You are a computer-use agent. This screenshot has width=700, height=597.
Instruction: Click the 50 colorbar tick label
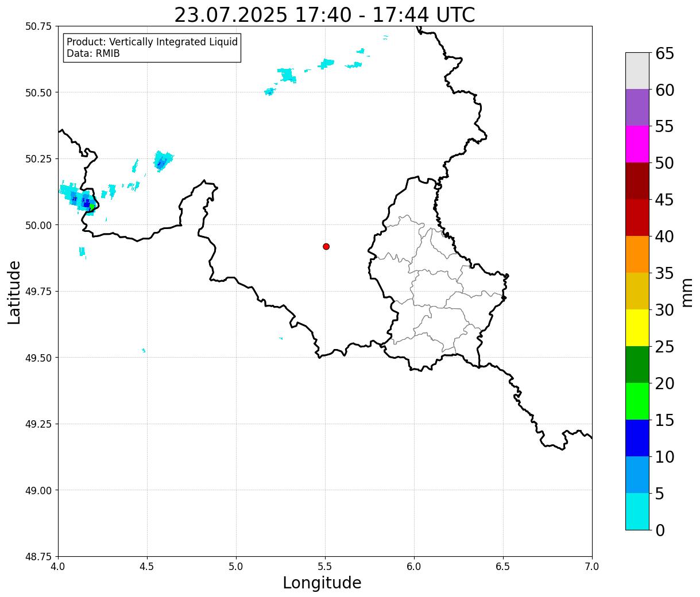point(664,163)
